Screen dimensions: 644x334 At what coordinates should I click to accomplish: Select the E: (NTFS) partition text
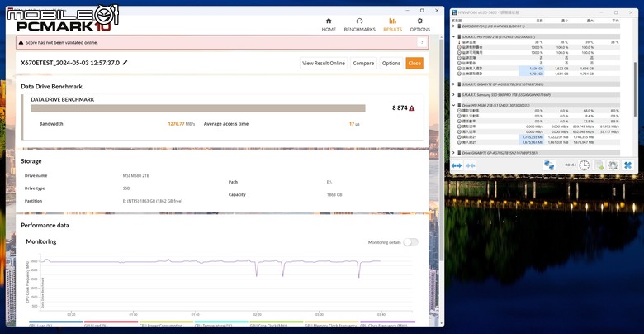pos(153,201)
